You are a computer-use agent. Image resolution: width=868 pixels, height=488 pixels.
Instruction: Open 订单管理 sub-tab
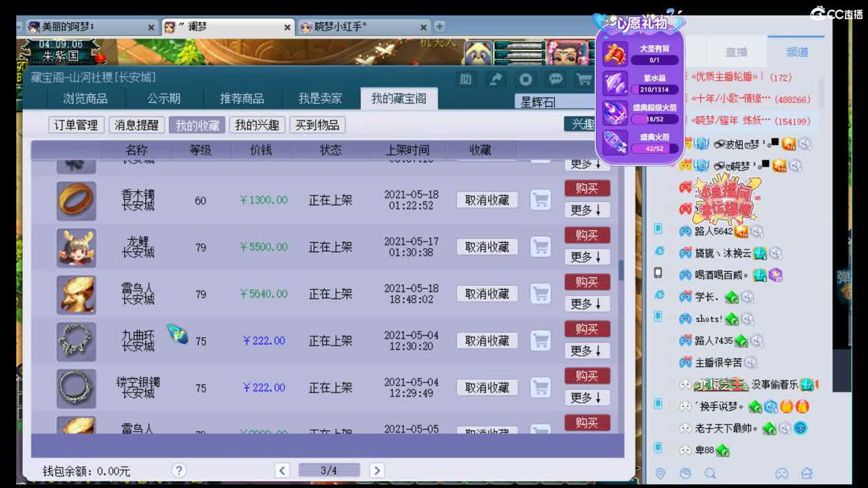click(76, 125)
